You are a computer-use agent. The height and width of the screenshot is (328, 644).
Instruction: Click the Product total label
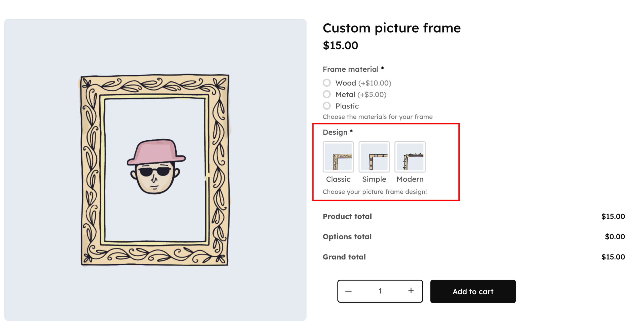(347, 216)
